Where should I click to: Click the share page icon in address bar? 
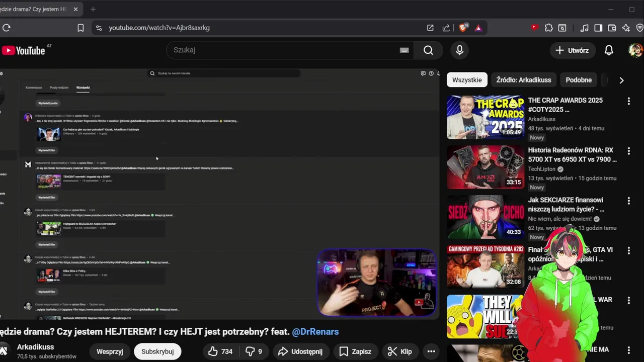pyautogui.click(x=446, y=28)
